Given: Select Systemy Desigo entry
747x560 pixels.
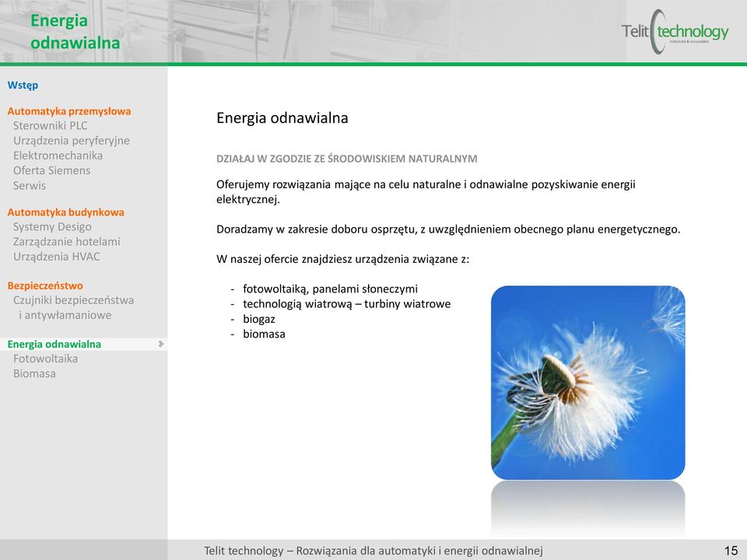Looking at the screenshot, I should pyautogui.click(x=52, y=227).
